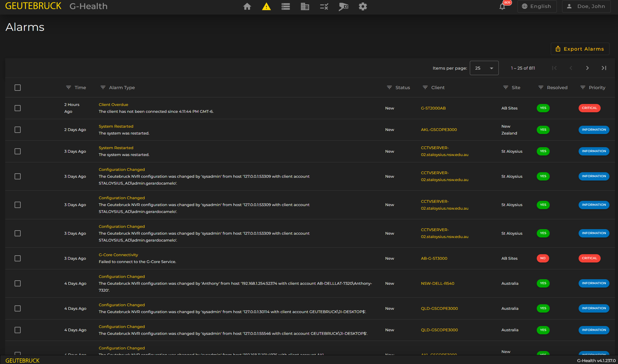The image size is (618, 364).
Task: Open the AB-G-ST3000 client link
Action: [434, 258]
